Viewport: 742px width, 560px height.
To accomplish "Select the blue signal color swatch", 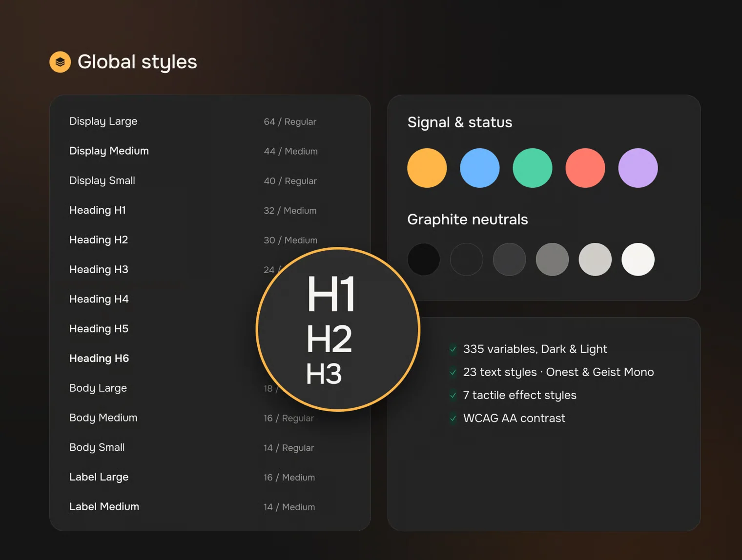I will (480, 168).
